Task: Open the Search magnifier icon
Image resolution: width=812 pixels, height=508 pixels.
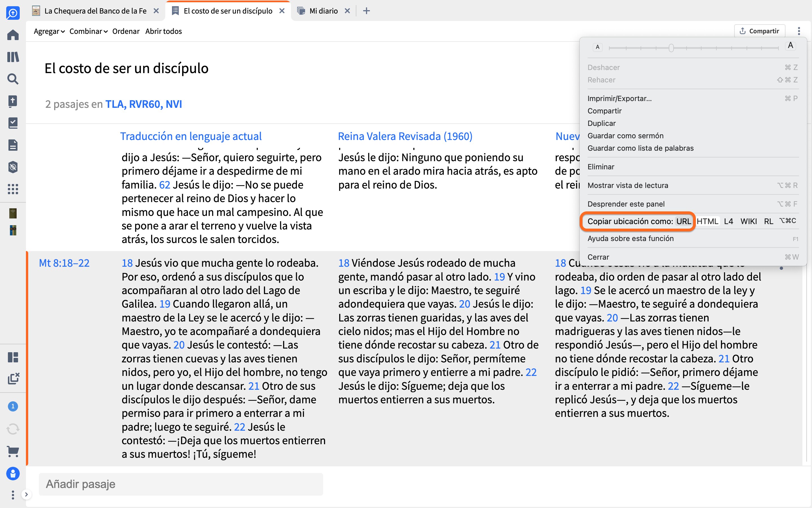Action: (13, 79)
